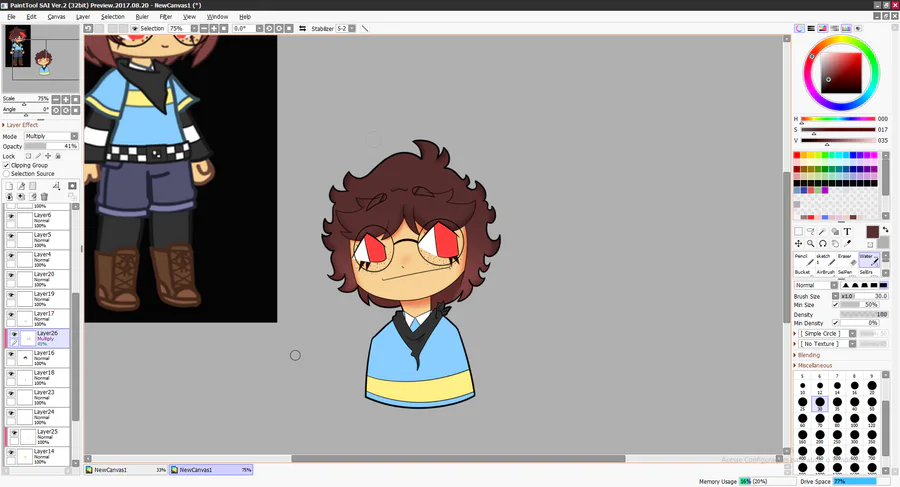900x487 pixels.
Task: Open the Brush Size multiplier dropdown
Action: pos(836,296)
